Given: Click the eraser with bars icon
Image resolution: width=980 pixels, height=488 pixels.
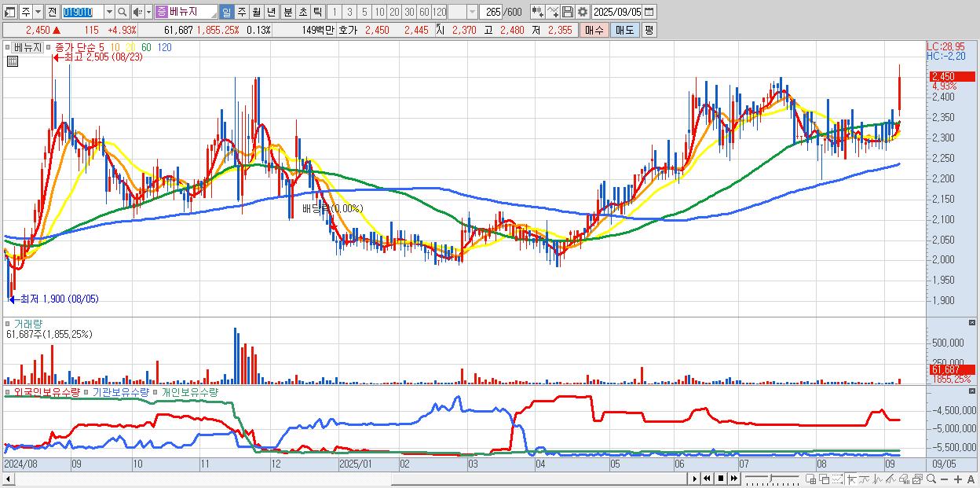Looking at the screenshot, I should coord(904,479).
